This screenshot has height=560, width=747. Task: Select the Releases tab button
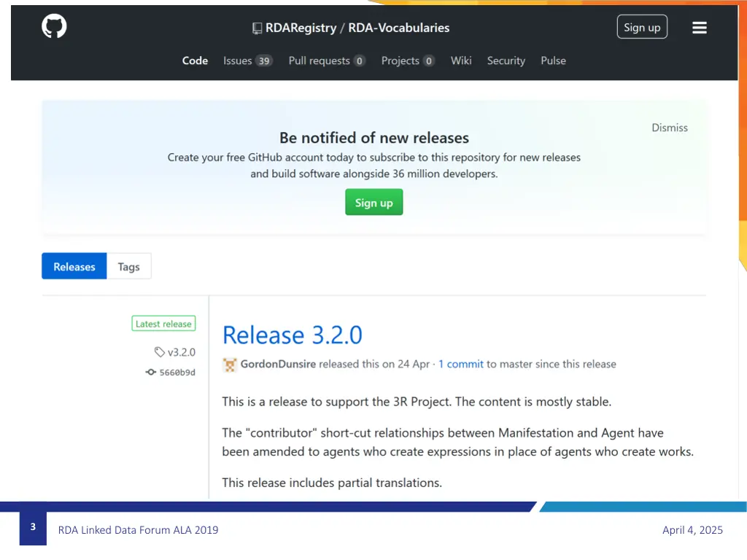pyautogui.click(x=74, y=266)
